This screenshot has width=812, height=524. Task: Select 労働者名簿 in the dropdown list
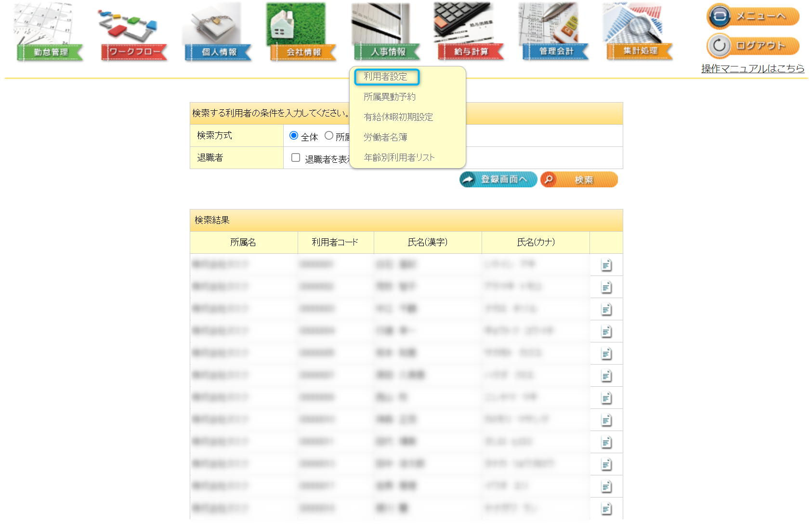pos(385,137)
